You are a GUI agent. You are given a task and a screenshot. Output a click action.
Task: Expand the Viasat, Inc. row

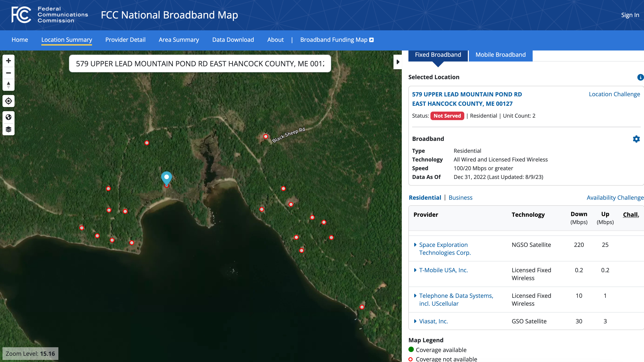click(x=415, y=321)
